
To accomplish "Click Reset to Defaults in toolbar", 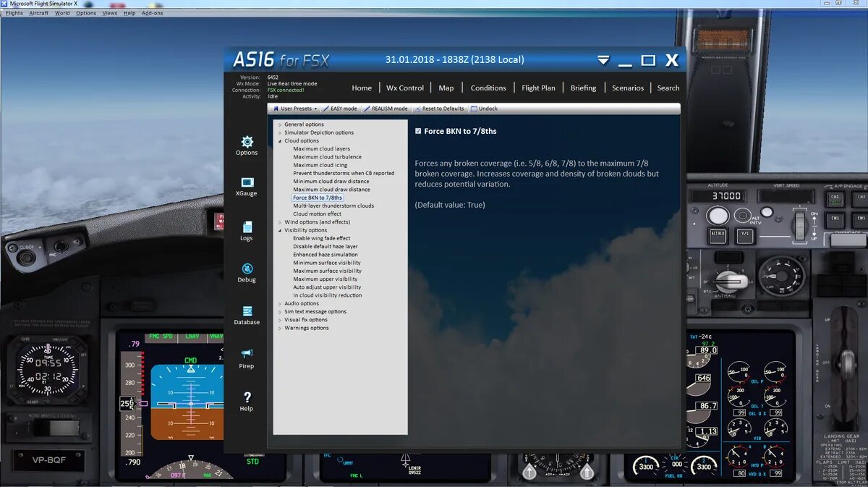I will [439, 109].
